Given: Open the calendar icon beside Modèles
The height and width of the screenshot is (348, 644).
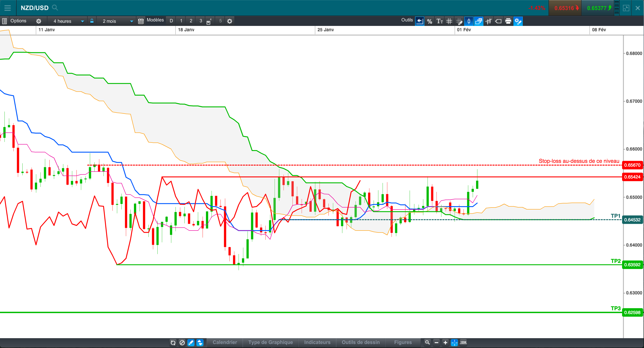Looking at the screenshot, I should [141, 21].
